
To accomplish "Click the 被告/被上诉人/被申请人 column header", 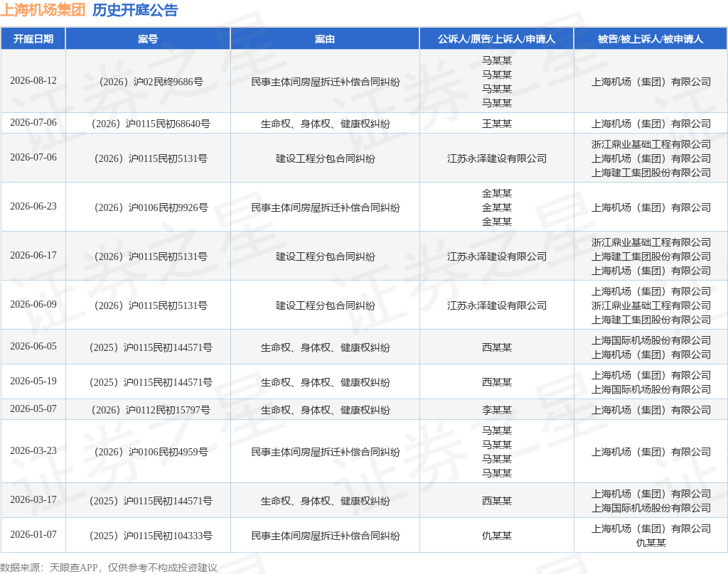I will 651,39.
